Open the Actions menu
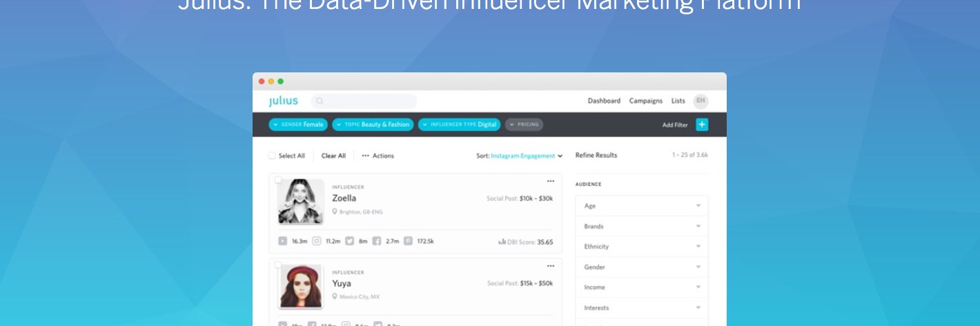 378,156
